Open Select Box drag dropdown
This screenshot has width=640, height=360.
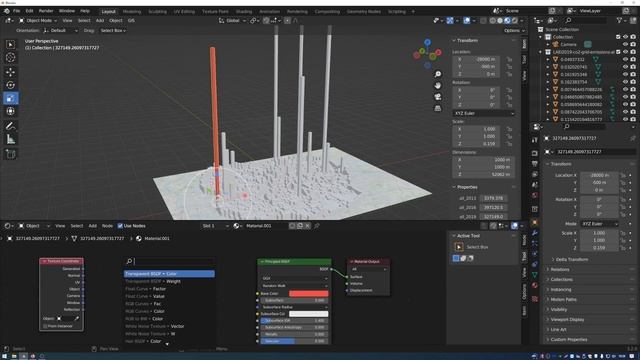[113, 31]
